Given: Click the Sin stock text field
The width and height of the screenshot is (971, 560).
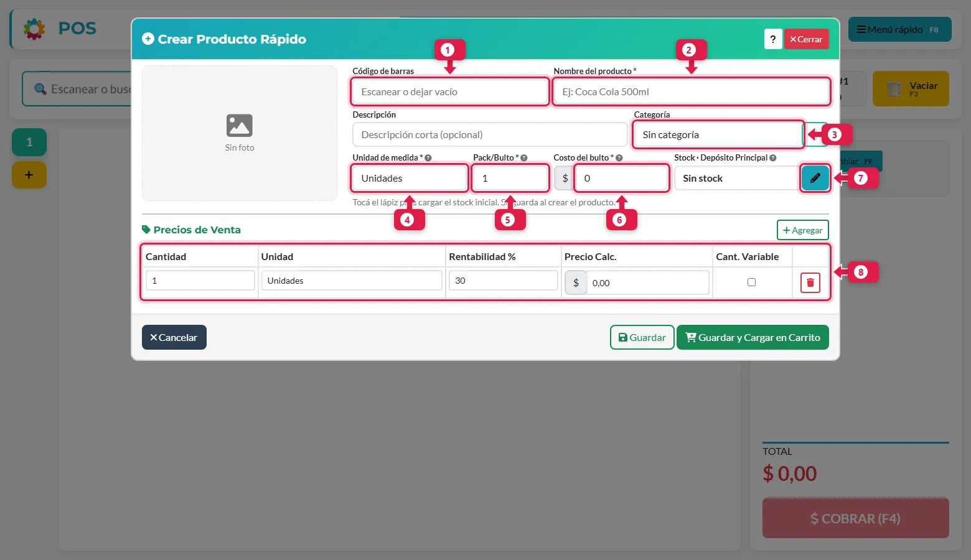Looking at the screenshot, I should click(x=736, y=179).
